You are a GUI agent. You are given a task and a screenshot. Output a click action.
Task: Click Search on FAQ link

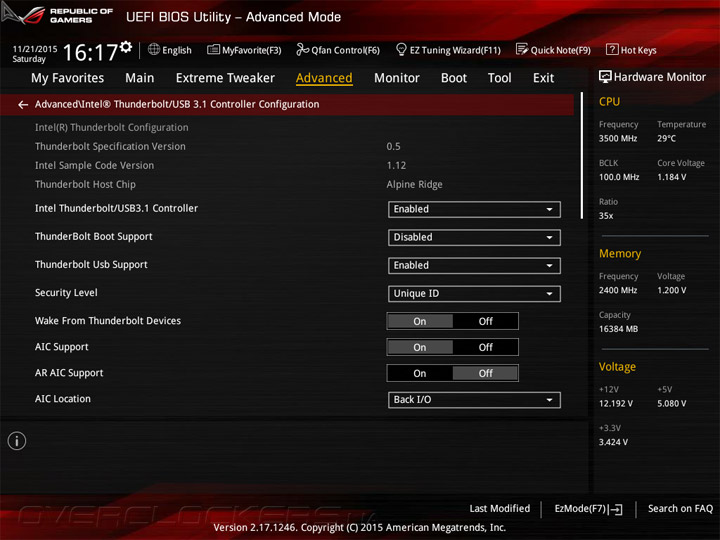680,508
